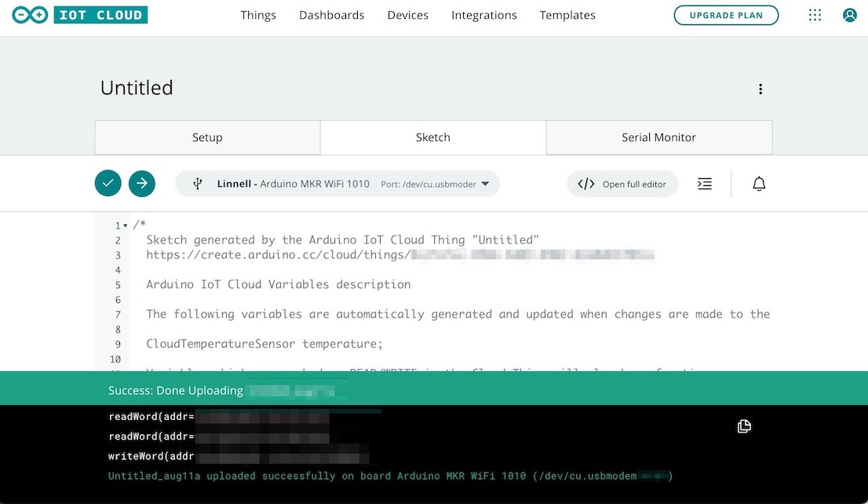
Task: Click line 2 sketch generated comment
Action: point(342,239)
